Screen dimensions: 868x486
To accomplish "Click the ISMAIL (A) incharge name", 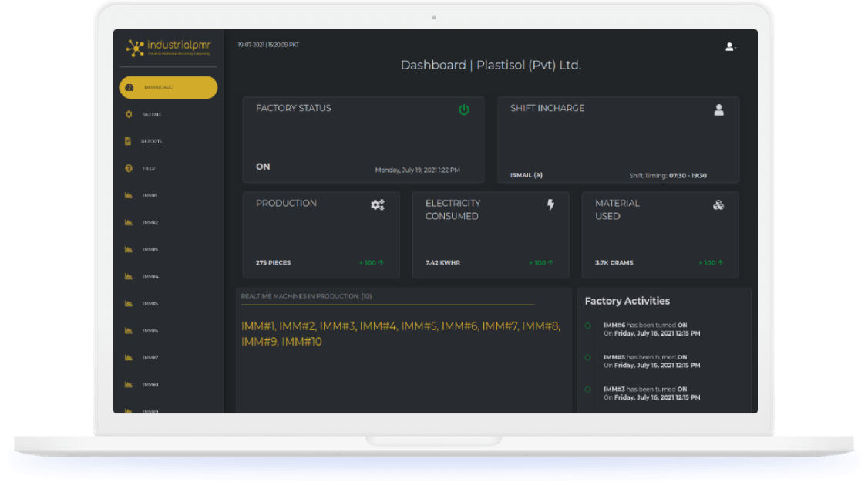I will pyautogui.click(x=527, y=175).
